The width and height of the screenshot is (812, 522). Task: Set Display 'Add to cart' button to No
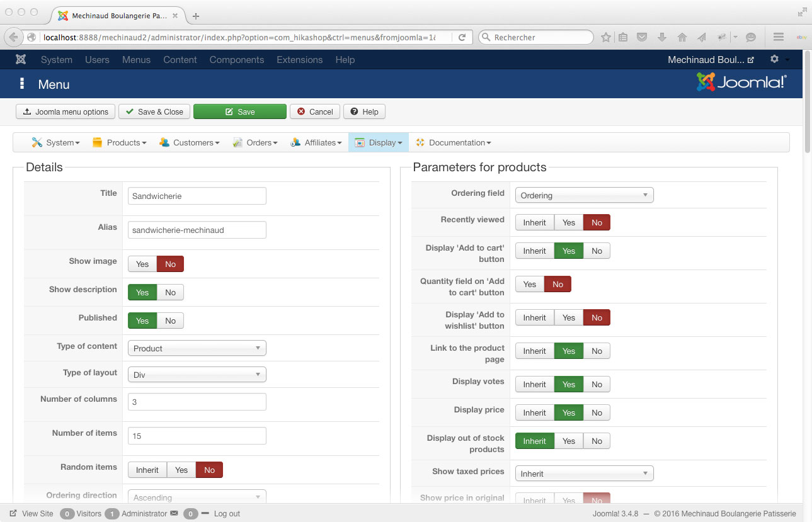pyautogui.click(x=597, y=251)
